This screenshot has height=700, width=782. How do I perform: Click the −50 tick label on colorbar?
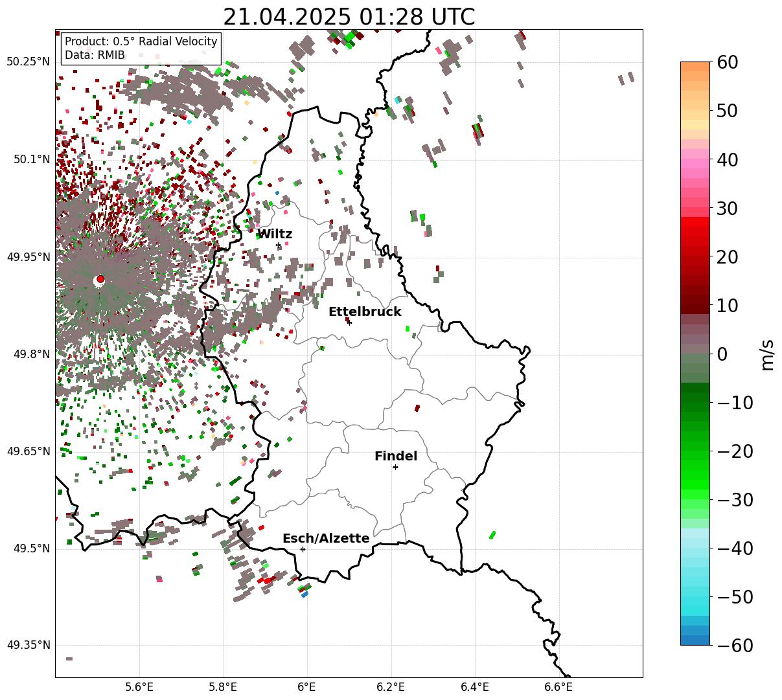pos(735,596)
